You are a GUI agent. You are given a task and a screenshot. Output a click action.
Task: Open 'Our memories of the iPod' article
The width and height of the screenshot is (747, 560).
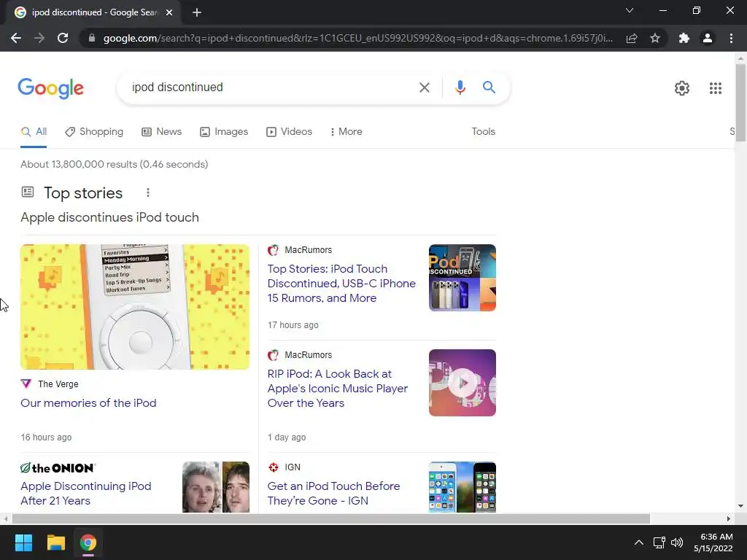tap(88, 402)
